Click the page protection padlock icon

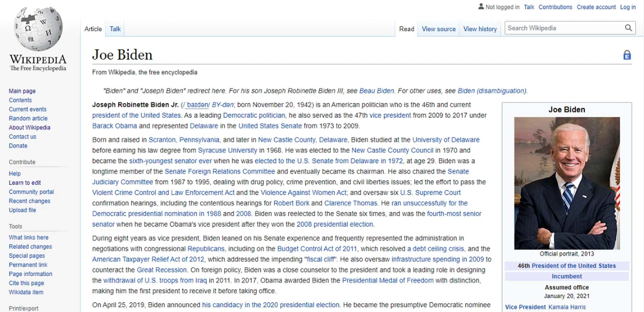coord(627,55)
